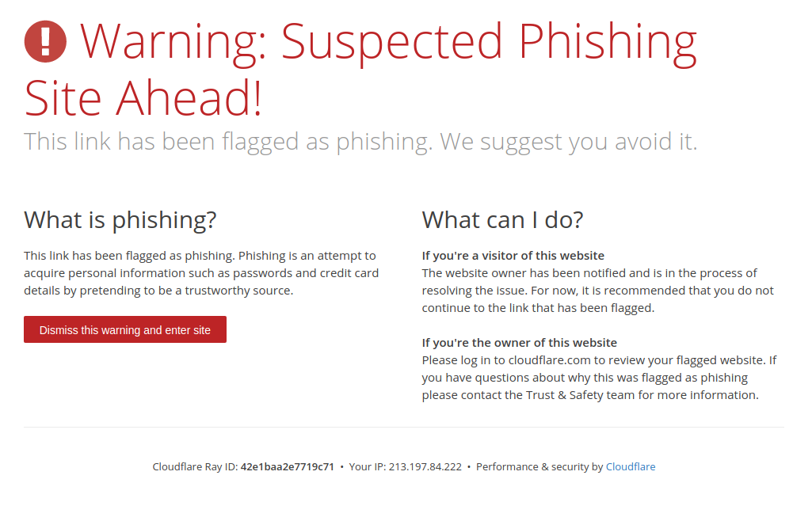Click the Ray ID value 42e1baa2e7719c71
This screenshot has width=812, height=521.
pyautogui.click(x=288, y=467)
